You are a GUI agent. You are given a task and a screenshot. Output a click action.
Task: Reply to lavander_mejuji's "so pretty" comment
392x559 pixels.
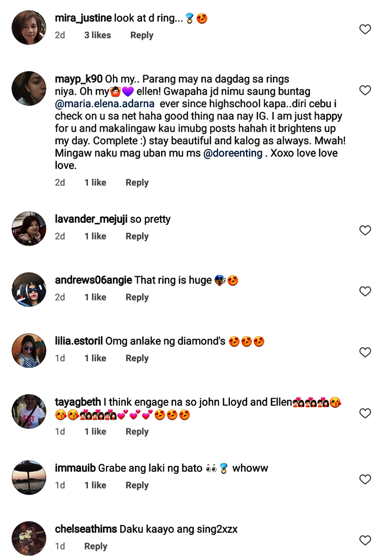[x=137, y=236]
